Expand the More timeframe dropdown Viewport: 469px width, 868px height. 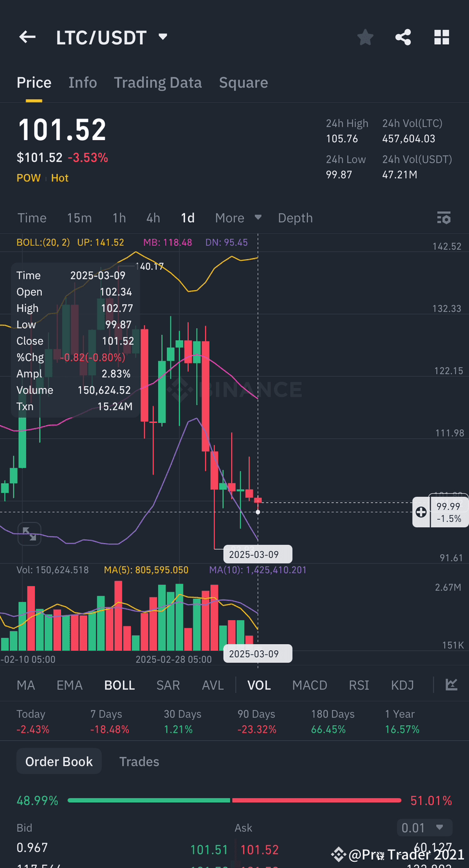pyautogui.click(x=238, y=218)
